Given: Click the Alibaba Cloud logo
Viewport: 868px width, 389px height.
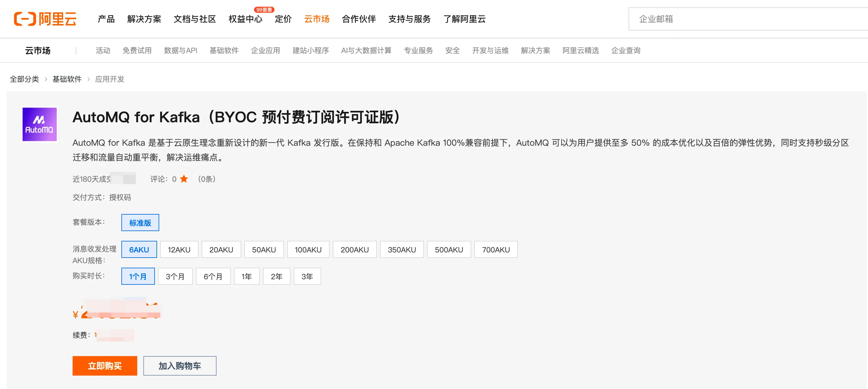Looking at the screenshot, I should click(x=45, y=19).
